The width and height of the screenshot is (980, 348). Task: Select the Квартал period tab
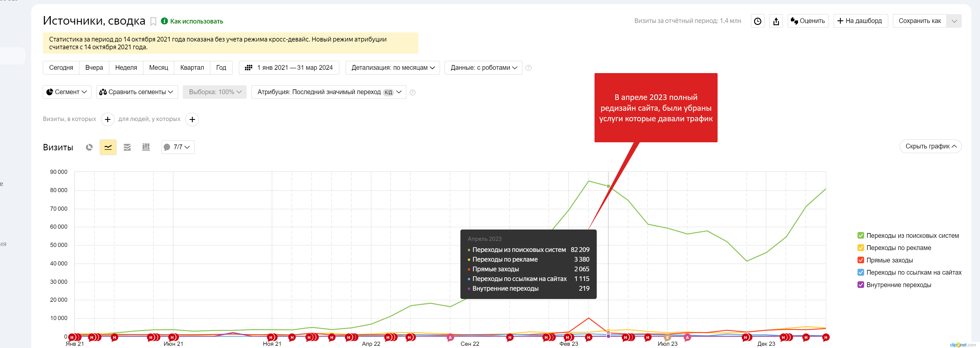(x=192, y=67)
